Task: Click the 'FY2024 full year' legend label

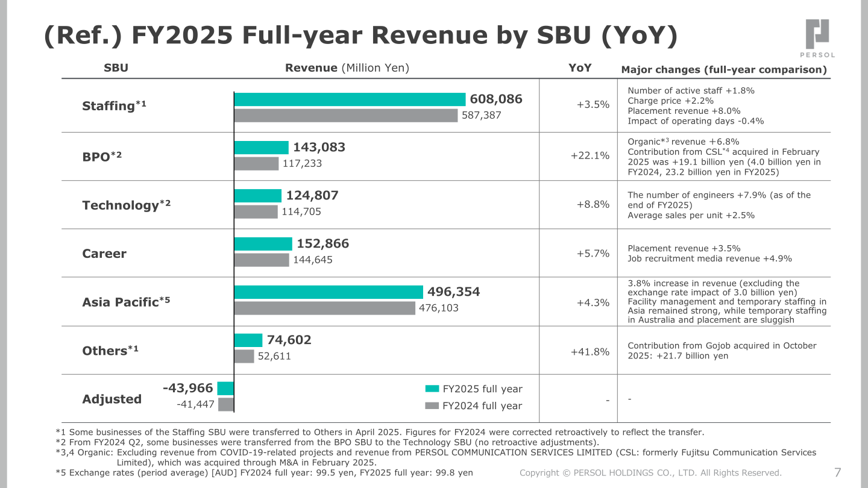Action: pyautogui.click(x=482, y=406)
